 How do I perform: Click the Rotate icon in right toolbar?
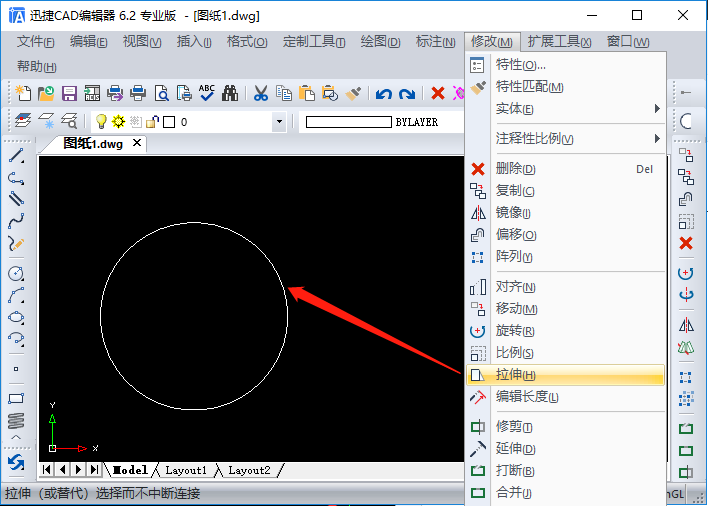coord(686,273)
